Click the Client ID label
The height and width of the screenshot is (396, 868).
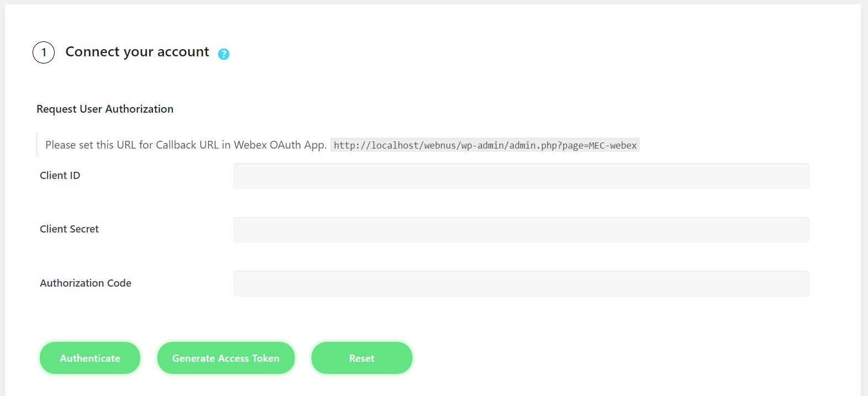(60, 175)
